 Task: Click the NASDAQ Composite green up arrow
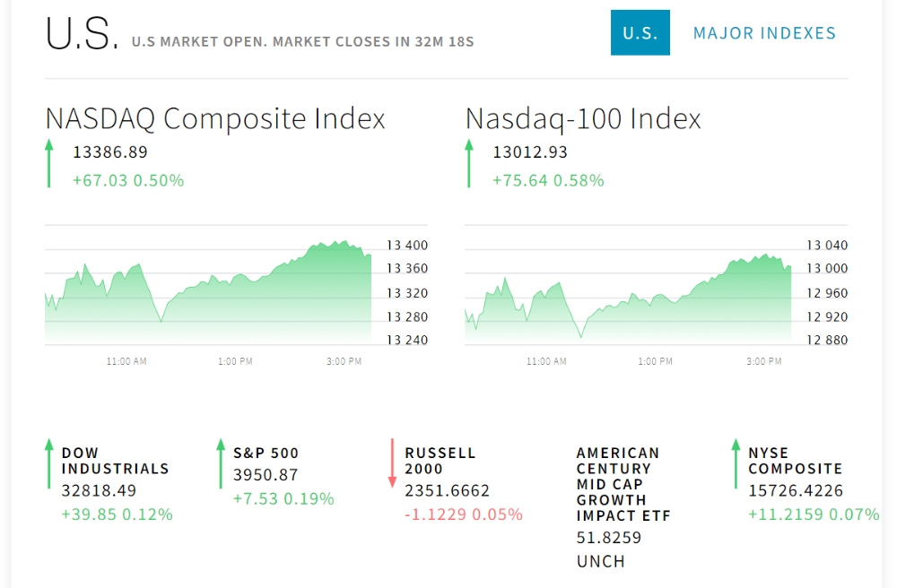pos(49,163)
